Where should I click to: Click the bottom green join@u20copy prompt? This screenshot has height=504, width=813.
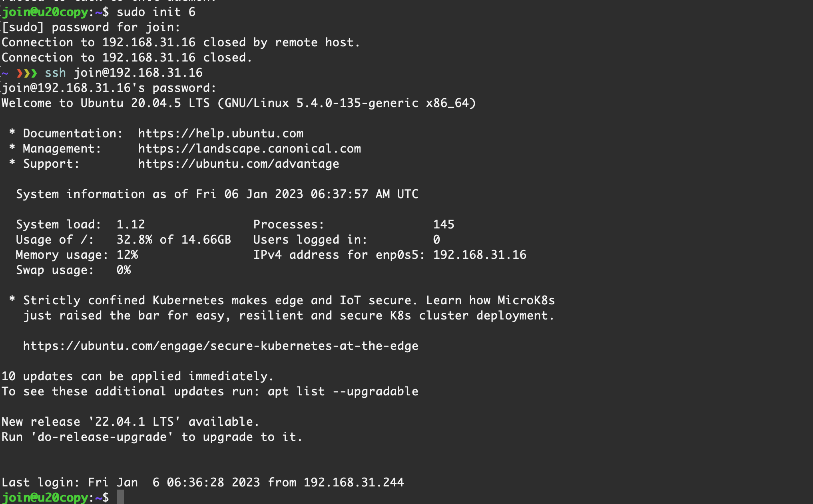[45, 498]
